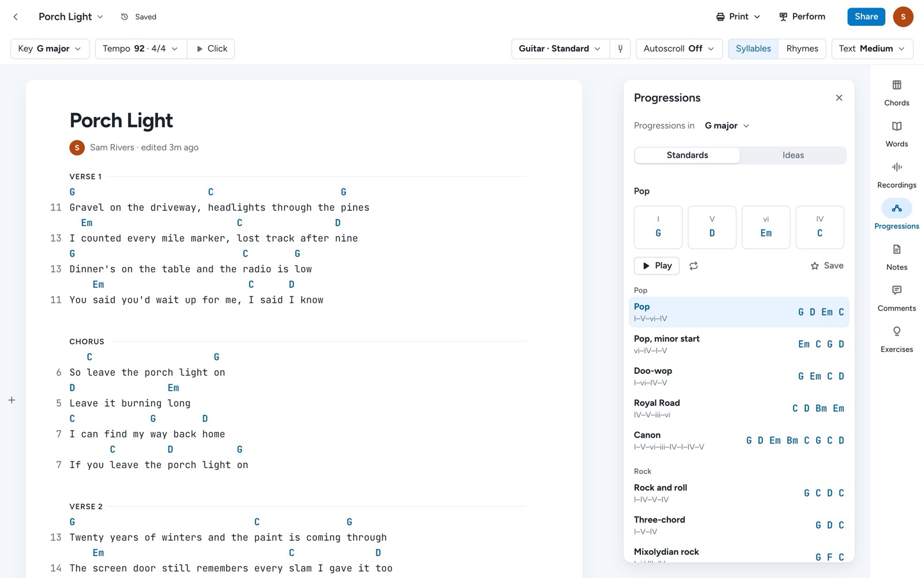Select Pop, minor start progression
The height and width of the screenshot is (578, 924).
point(739,344)
